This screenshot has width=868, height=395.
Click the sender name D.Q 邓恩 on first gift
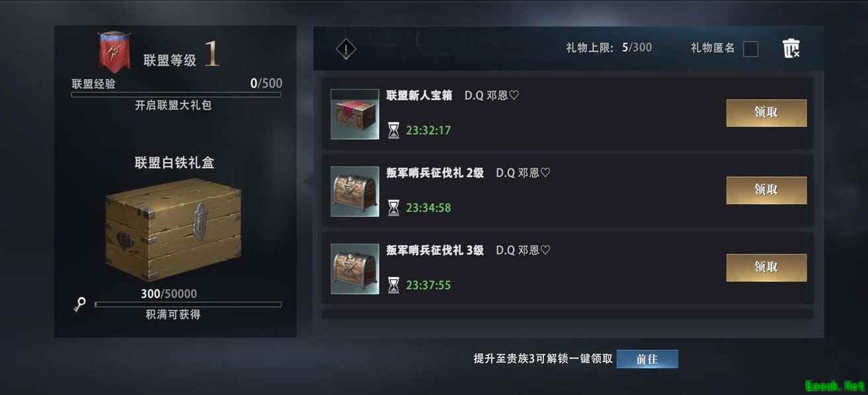point(492,96)
